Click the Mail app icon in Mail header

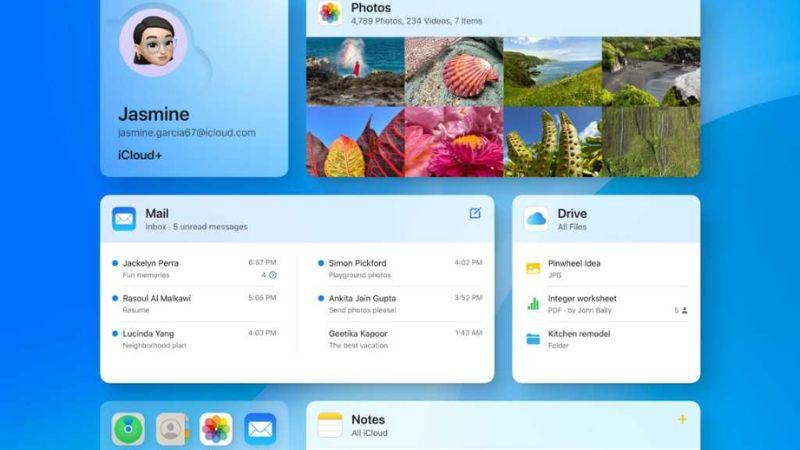click(x=124, y=219)
